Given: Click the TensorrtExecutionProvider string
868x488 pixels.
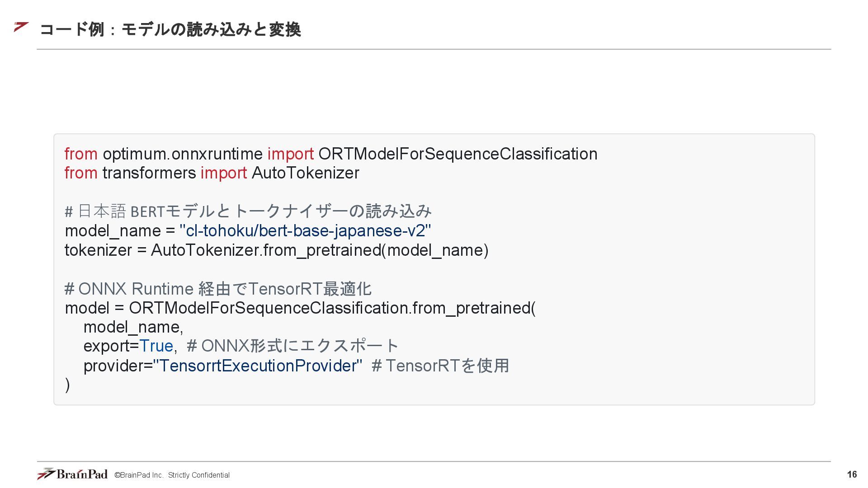Looking at the screenshot, I should pos(258,366).
